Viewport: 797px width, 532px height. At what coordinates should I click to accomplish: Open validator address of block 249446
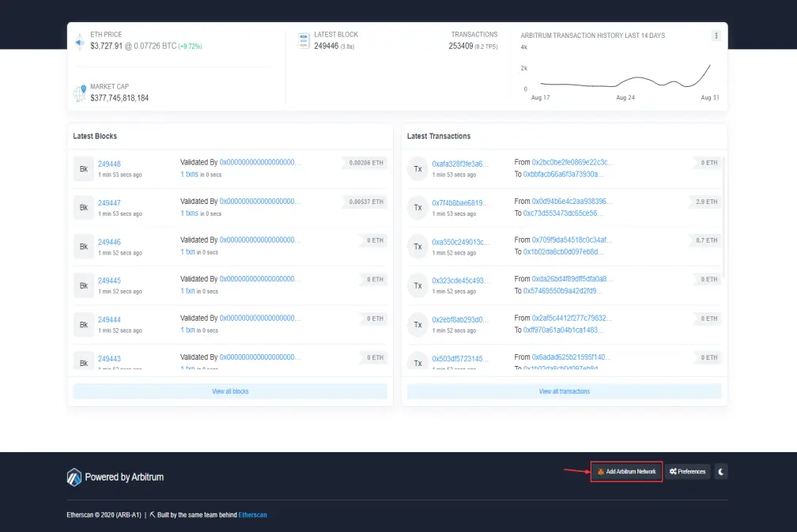[x=259, y=240]
